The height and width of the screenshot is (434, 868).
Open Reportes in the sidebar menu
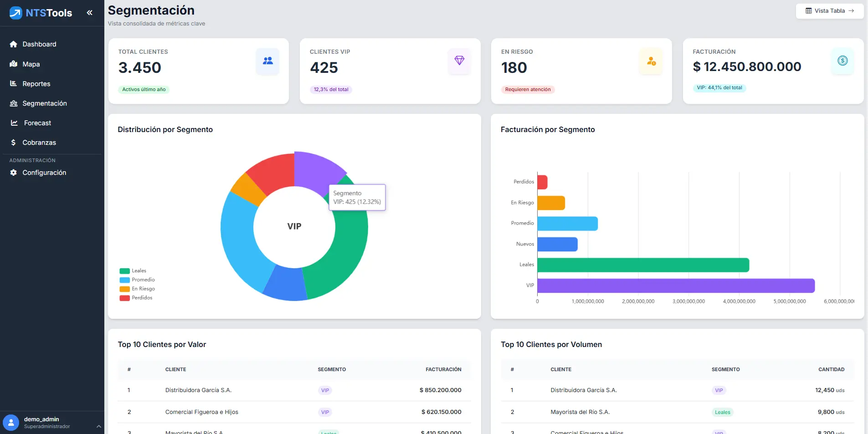tap(36, 84)
